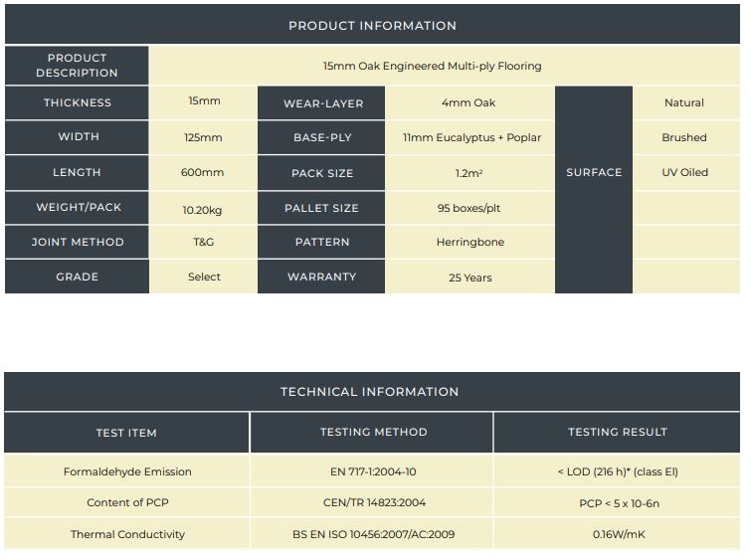Click the JOINT METHOD label cell
751x560 pixels.
(x=77, y=243)
